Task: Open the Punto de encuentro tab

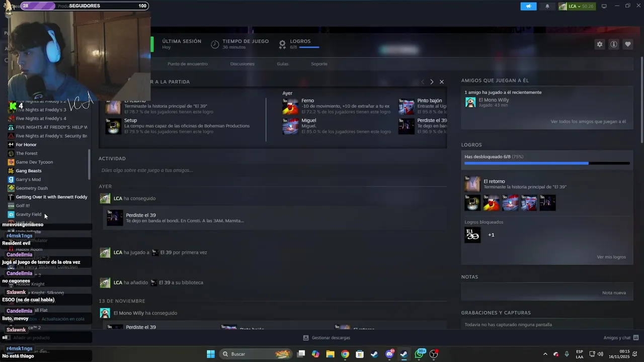Action: click(187, 64)
